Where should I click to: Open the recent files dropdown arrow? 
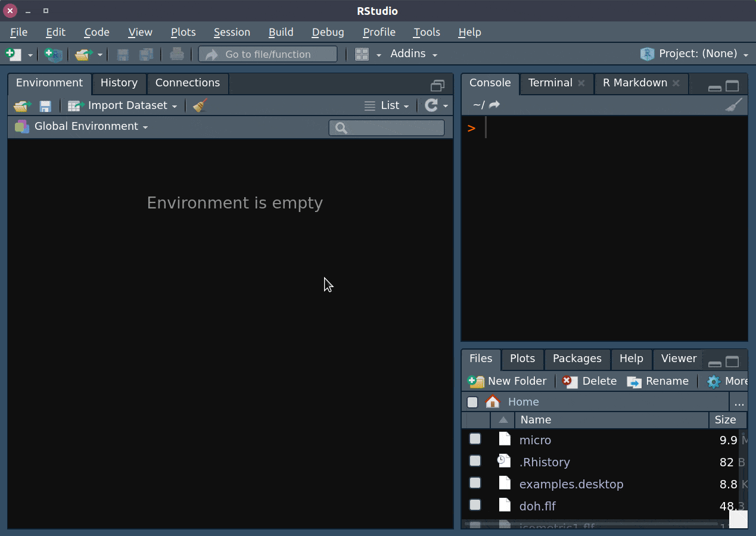point(100,55)
